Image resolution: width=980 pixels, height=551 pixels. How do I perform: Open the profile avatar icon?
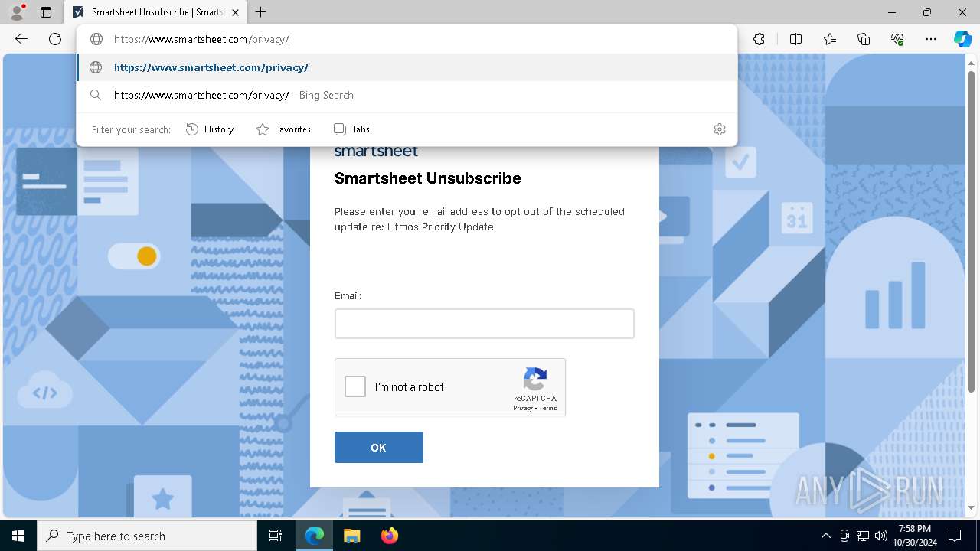point(17,12)
